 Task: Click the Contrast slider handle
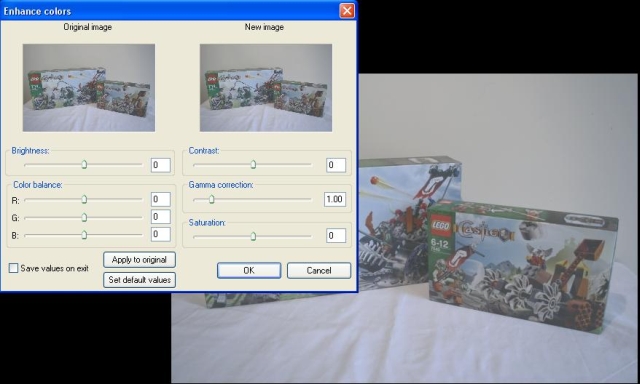pyautogui.click(x=253, y=164)
